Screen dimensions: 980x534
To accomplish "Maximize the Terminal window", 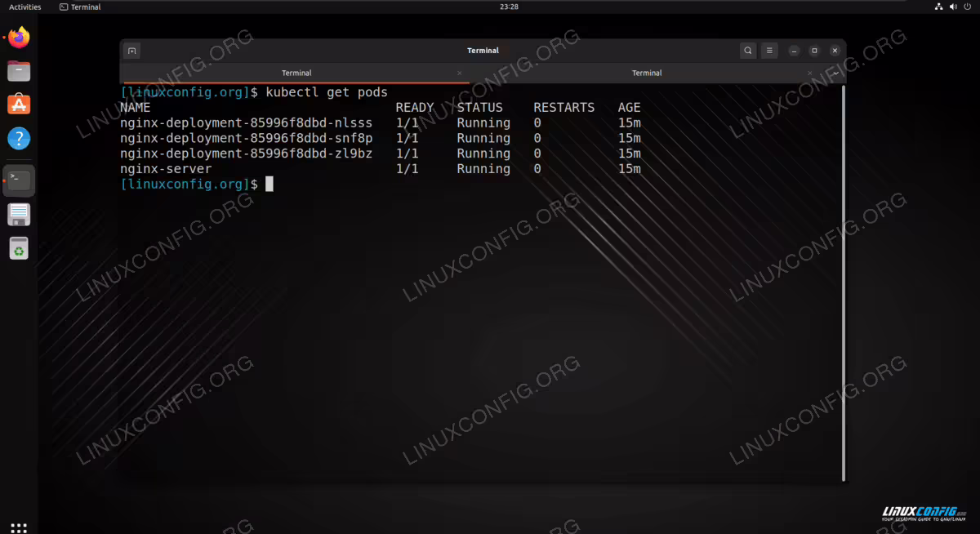I will 814,51.
